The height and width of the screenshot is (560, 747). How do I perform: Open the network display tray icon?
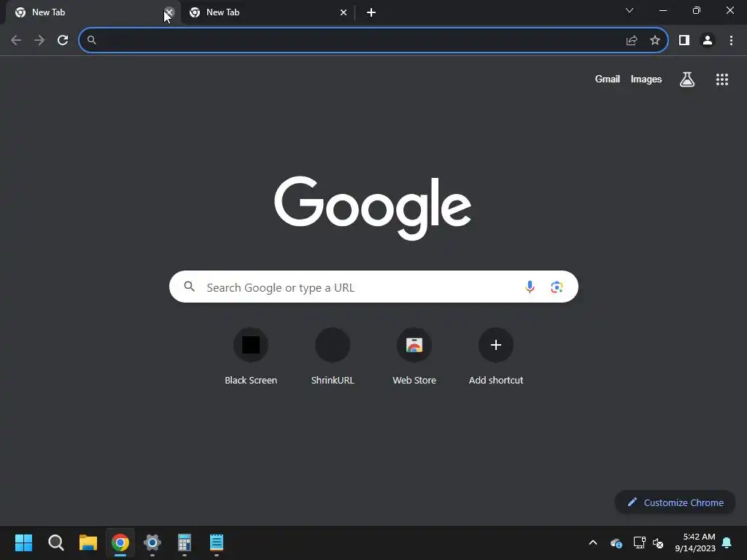coord(639,542)
